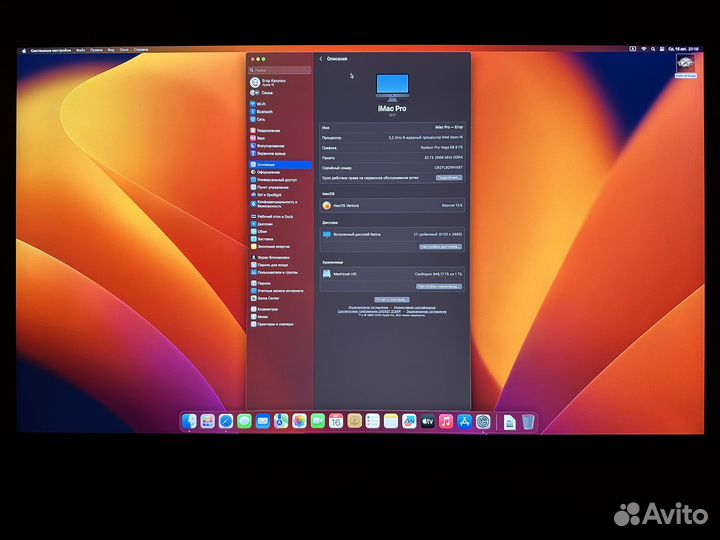
Task: Open the Apple menu
Action: tap(24, 51)
